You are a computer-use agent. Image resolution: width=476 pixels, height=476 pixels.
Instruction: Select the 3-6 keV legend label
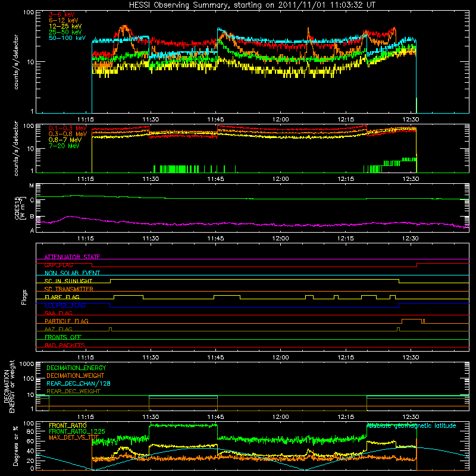click(x=62, y=14)
